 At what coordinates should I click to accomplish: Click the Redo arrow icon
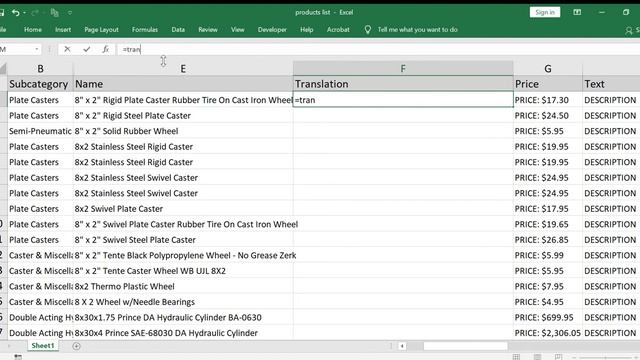[35, 13]
